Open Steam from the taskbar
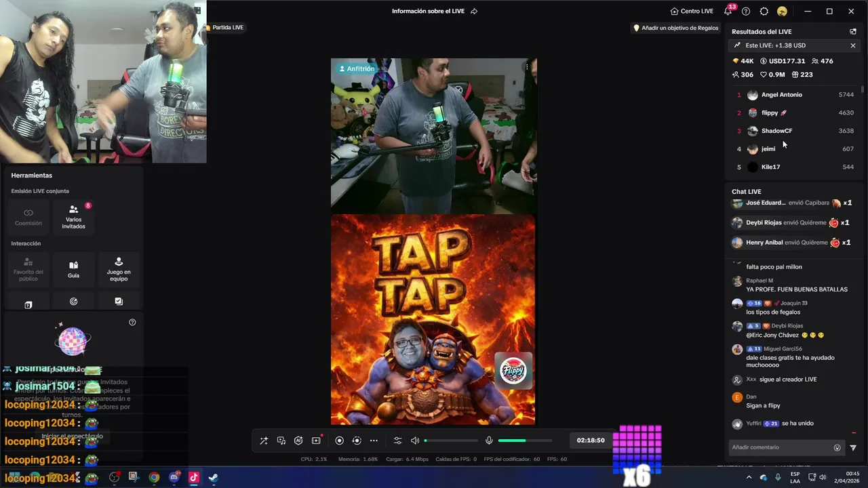868x488 pixels. pyautogui.click(x=213, y=477)
